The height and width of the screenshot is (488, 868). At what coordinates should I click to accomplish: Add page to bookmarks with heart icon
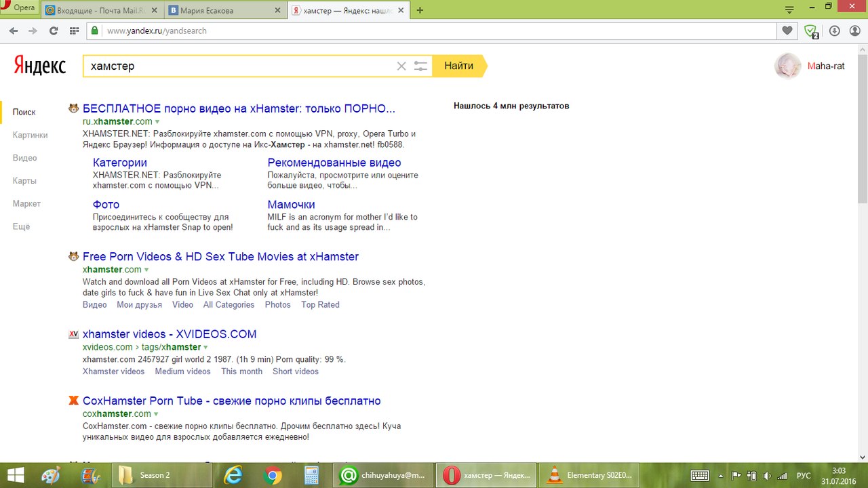point(787,30)
